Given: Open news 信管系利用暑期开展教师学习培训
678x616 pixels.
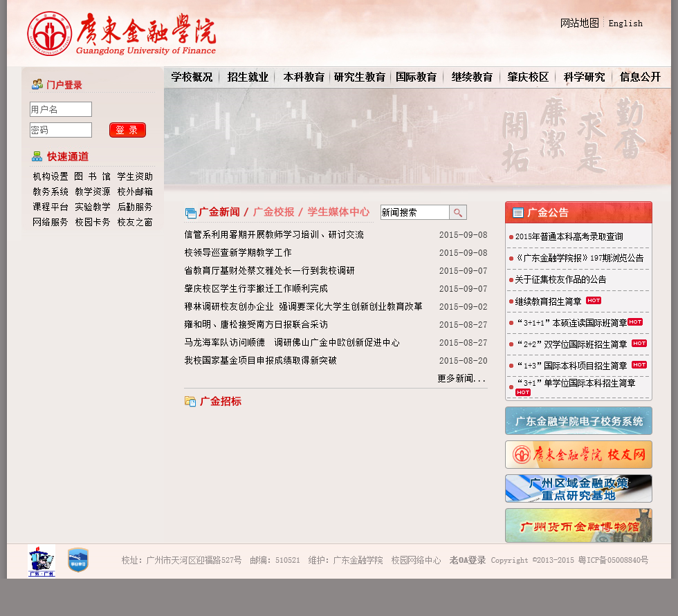Looking at the screenshot, I should point(274,234).
